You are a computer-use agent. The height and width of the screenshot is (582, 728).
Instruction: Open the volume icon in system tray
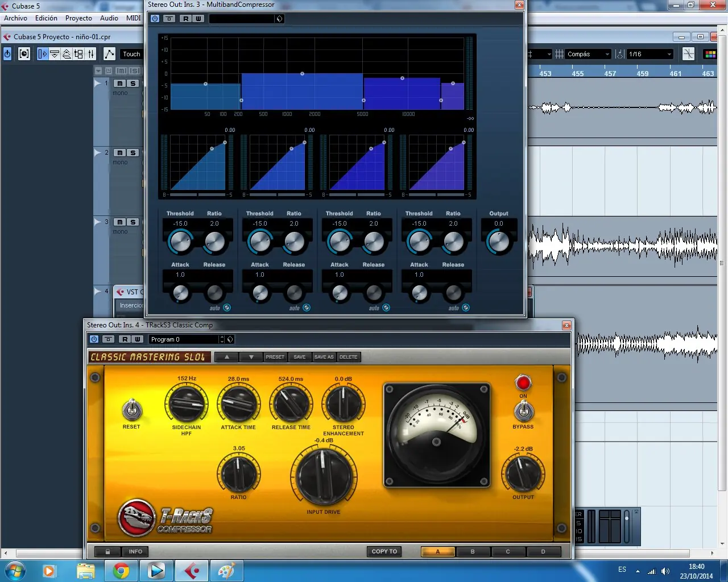click(x=665, y=571)
